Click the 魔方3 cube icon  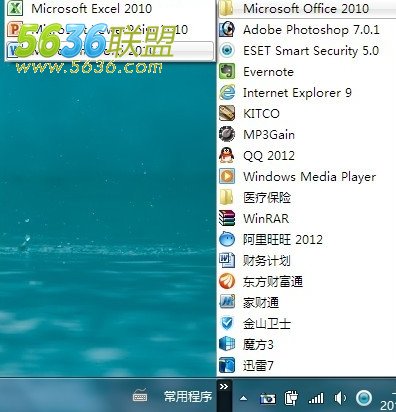coord(227,344)
